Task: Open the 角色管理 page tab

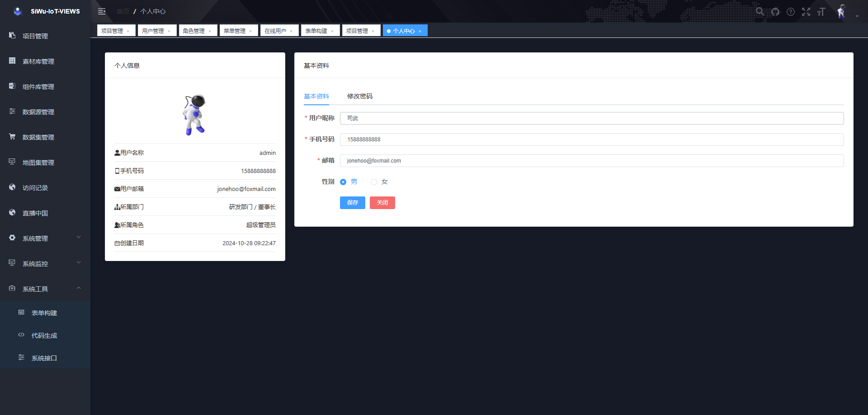Action: (194, 31)
